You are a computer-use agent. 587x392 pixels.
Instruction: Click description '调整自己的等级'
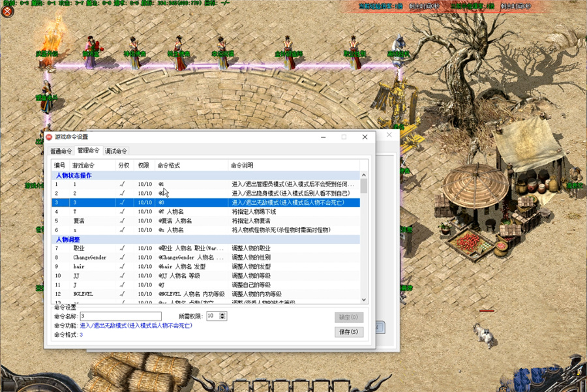pyautogui.click(x=251, y=285)
